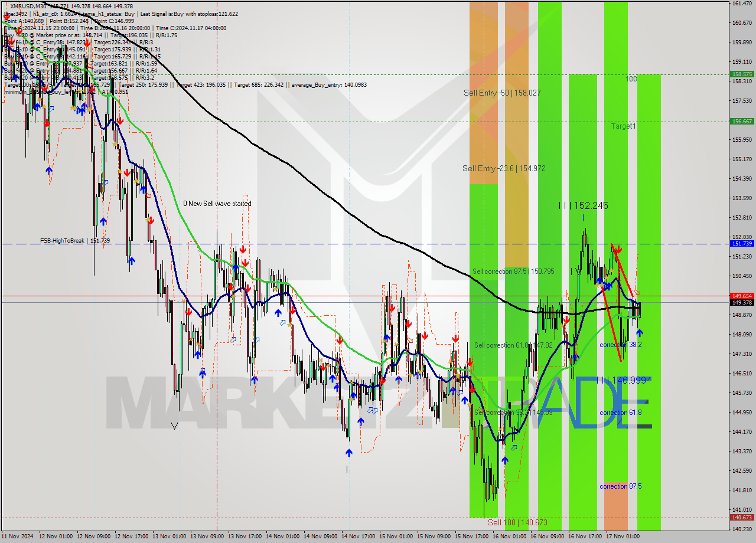Click the green 151.739 price tag
The width and height of the screenshot is (756, 543).
tap(742, 243)
